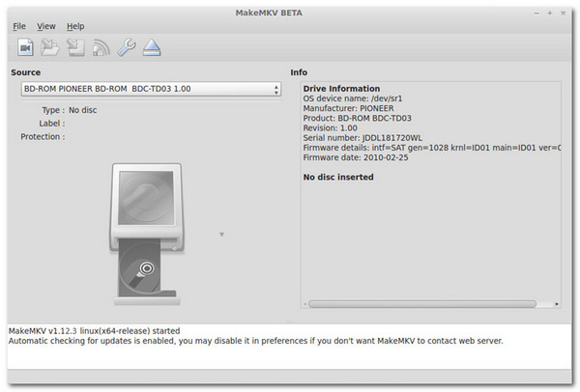This screenshot has width=580, height=392.
Task: Click the 'Serial number: JDDL181720WL' line
Action: [x=362, y=138]
